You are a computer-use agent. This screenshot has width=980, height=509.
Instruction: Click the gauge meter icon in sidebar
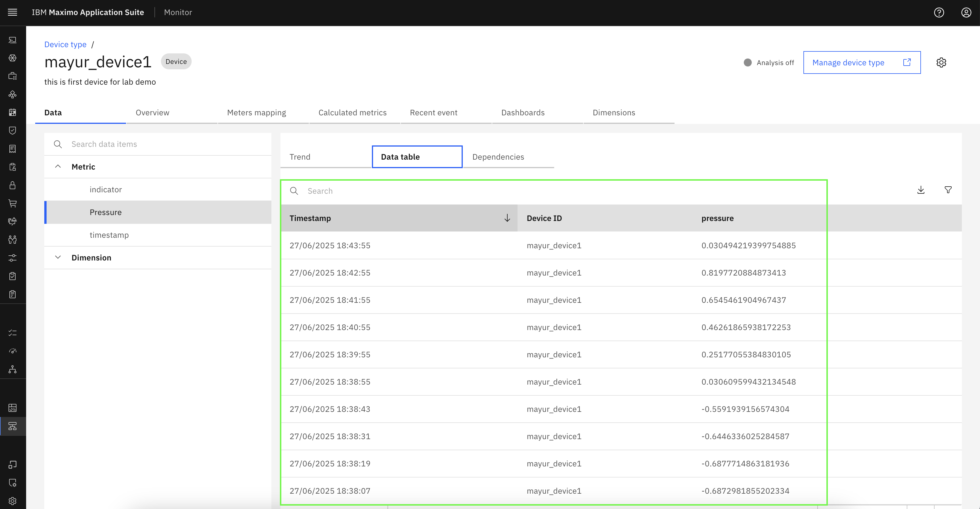12,351
